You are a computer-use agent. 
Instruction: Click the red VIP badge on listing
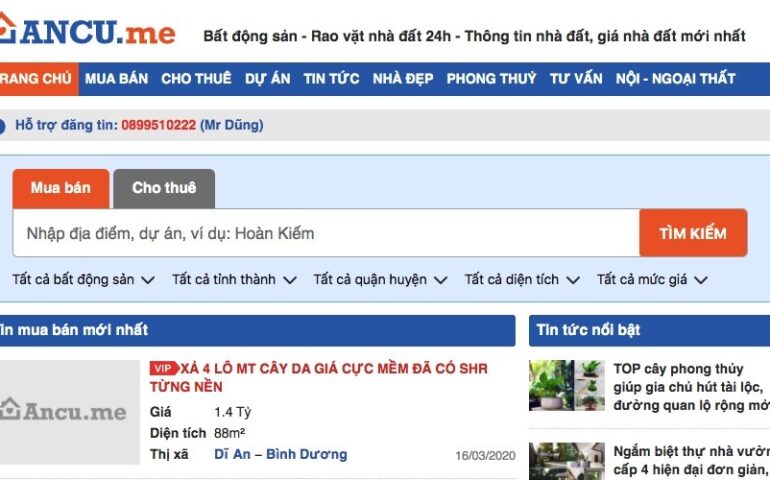tap(163, 368)
